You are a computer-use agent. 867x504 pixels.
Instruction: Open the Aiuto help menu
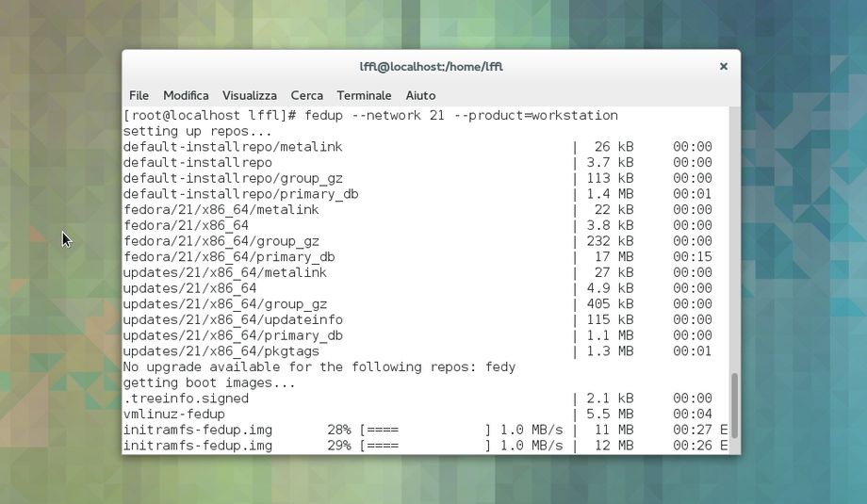tap(420, 95)
